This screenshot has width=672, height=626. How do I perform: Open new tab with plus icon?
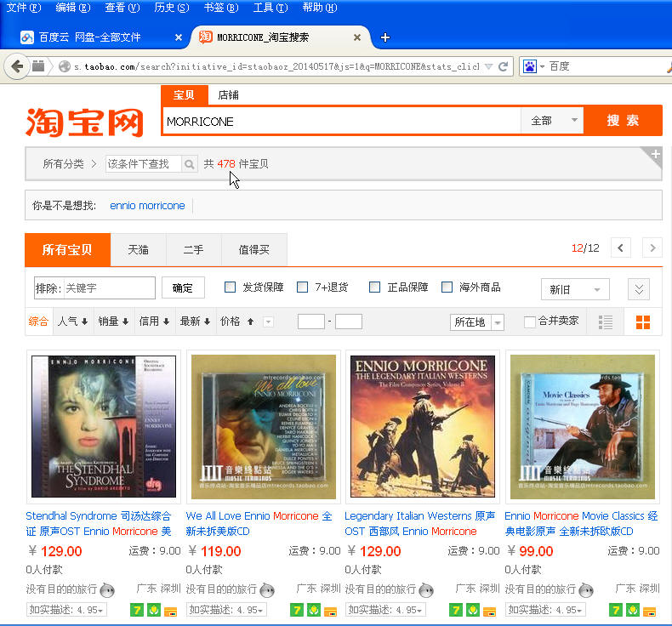coord(384,37)
